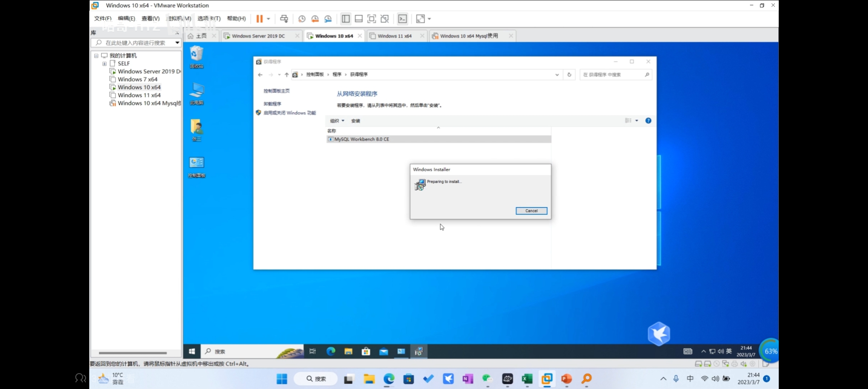
Task: Expand the 我的计算机 tree node
Action: [x=95, y=55]
